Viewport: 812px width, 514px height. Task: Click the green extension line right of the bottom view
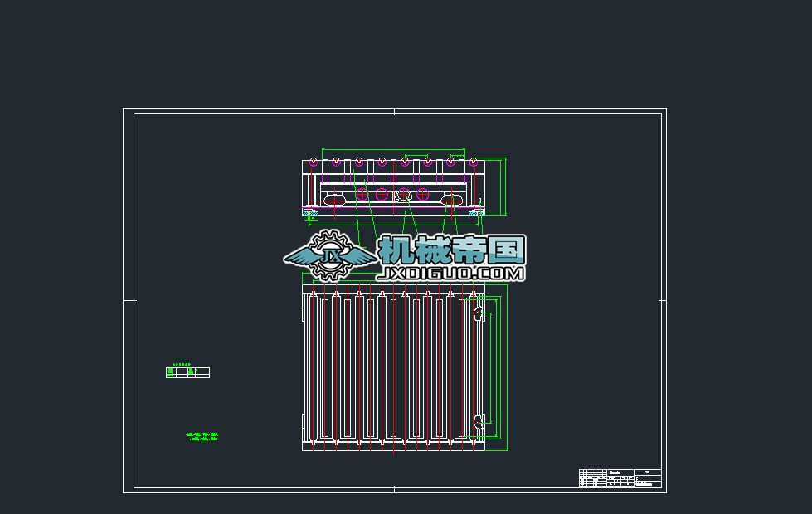coord(508,373)
